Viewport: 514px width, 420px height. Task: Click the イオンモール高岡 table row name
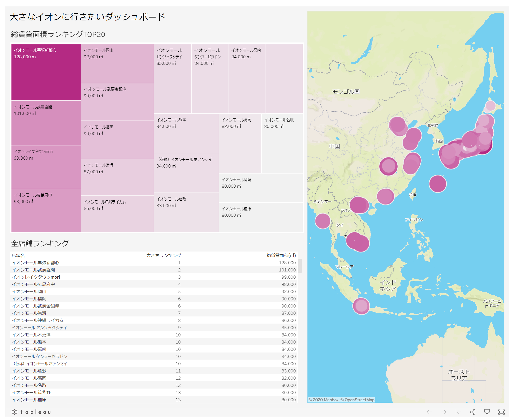tap(29, 378)
